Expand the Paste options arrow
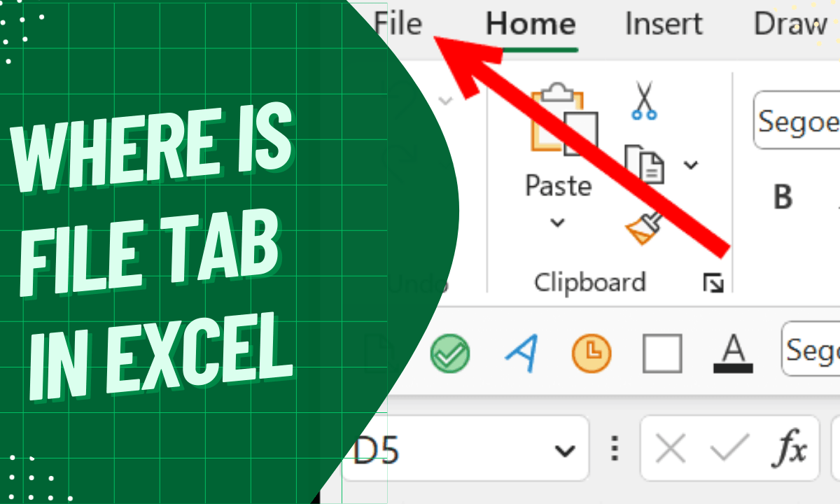The image size is (840, 504). (558, 223)
